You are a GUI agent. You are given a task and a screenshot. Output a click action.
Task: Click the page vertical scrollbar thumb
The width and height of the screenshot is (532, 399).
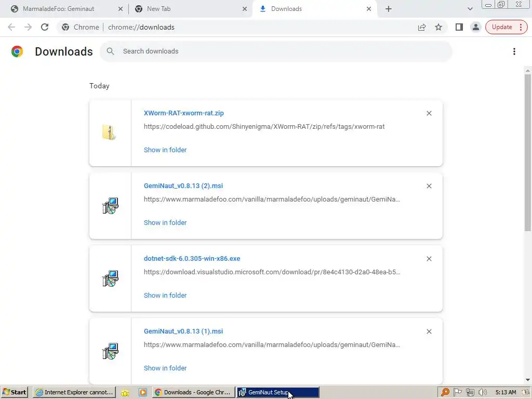click(528, 153)
